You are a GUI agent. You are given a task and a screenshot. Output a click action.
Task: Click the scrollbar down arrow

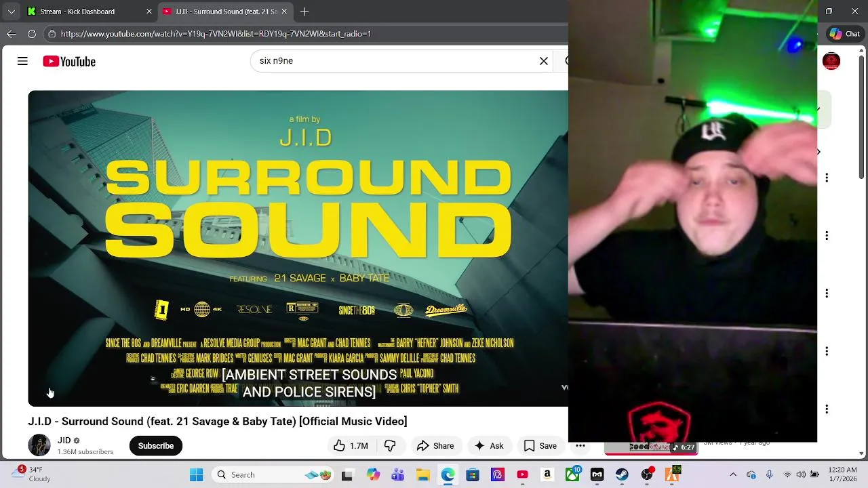click(862, 453)
